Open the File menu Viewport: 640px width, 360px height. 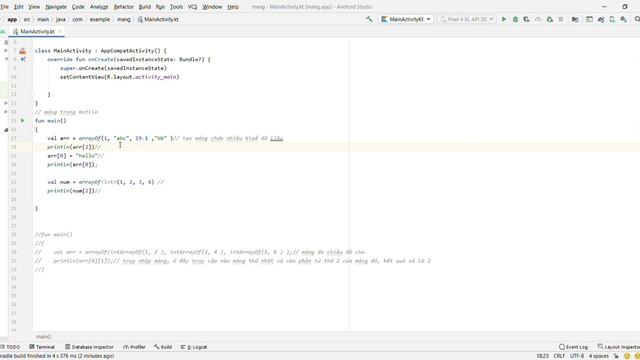pos(4,7)
